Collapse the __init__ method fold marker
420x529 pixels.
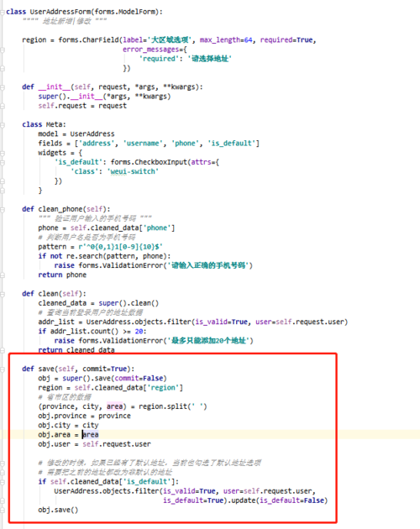(3, 87)
